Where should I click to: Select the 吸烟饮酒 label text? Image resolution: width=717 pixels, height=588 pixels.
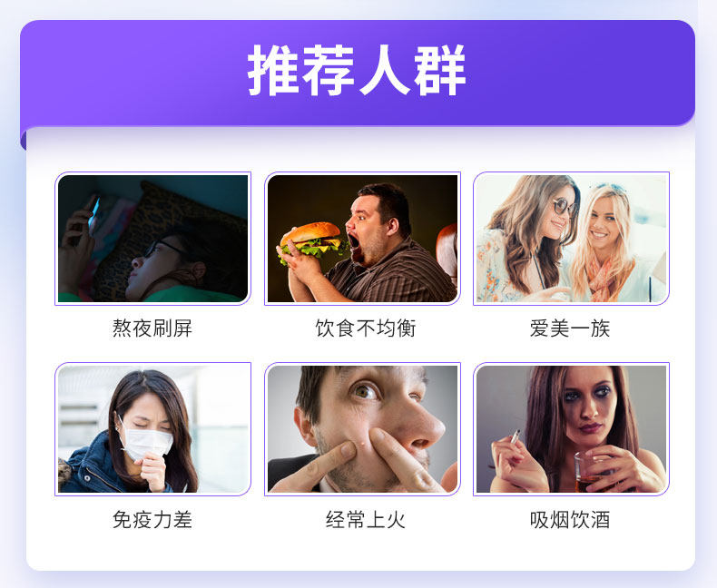tap(570, 519)
